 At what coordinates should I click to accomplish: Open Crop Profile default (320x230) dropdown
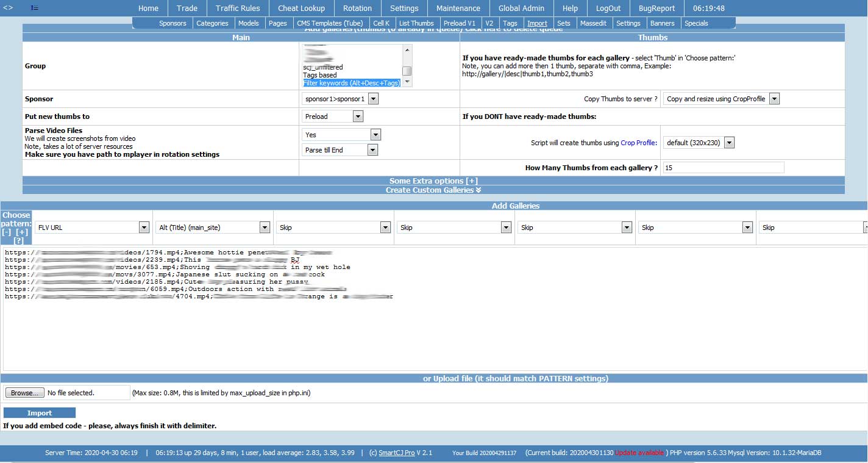(x=699, y=143)
